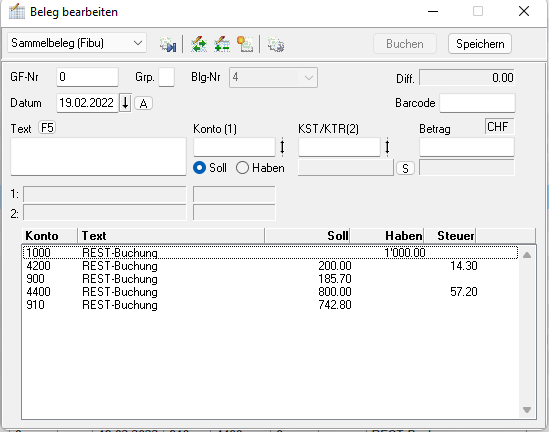549x432 pixels.
Task: Select the Soll radio button
Action: pos(199,168)
